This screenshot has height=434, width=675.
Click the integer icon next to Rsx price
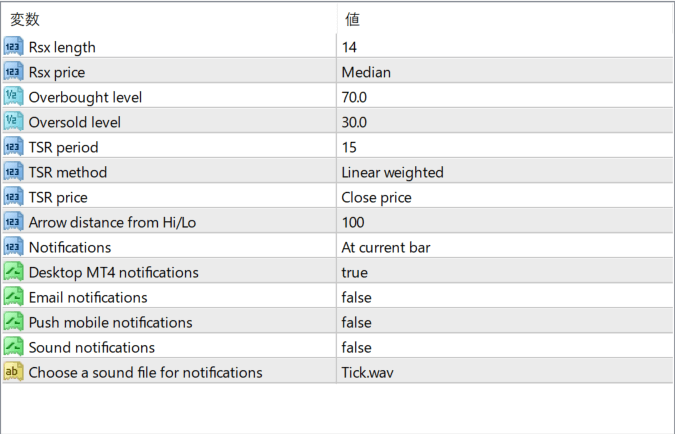tap(13, 71)
